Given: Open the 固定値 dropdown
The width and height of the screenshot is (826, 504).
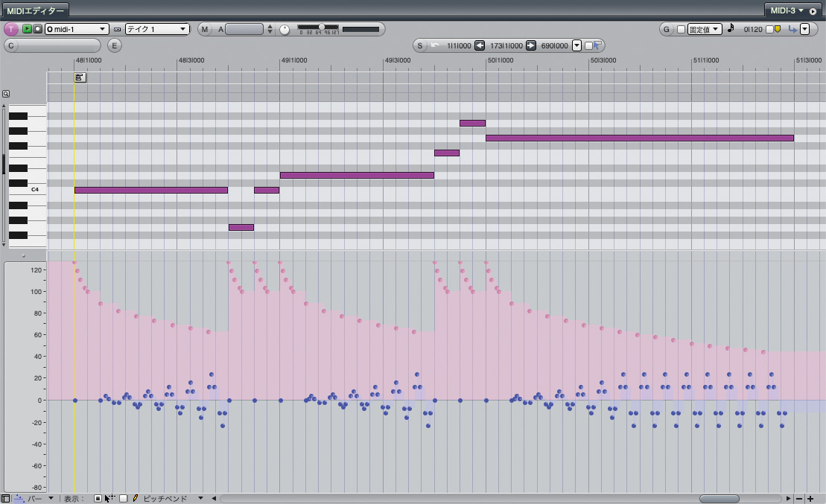Looking at the screenshot, I should [705, 30].
